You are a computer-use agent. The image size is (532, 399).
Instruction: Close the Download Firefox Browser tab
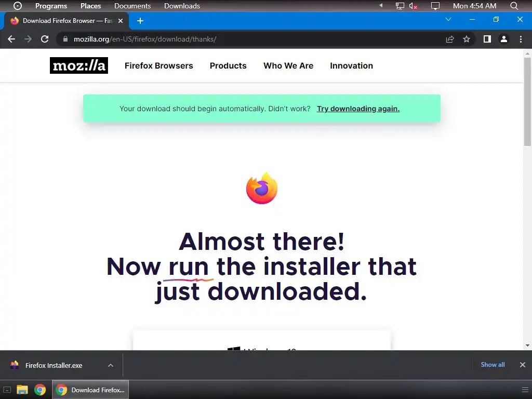pos(121,21)
